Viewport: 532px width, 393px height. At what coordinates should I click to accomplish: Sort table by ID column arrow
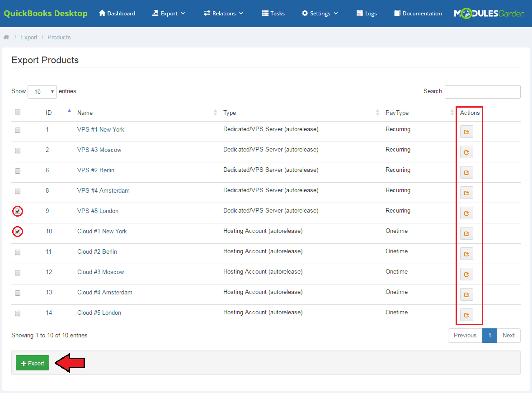click(69, 111)
